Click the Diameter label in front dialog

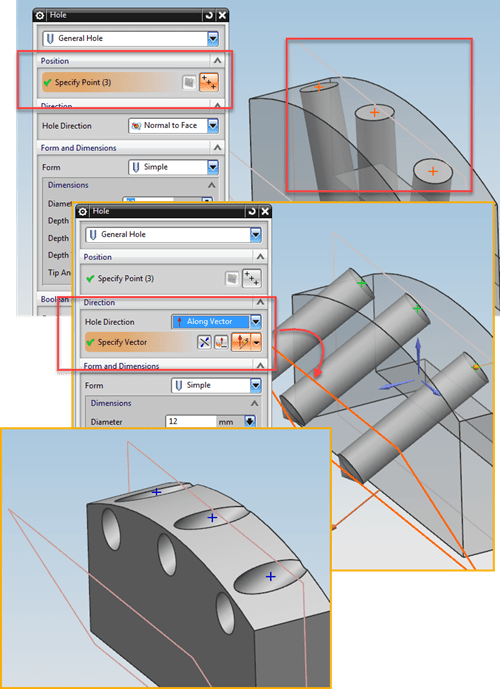[x=107, y=422]
